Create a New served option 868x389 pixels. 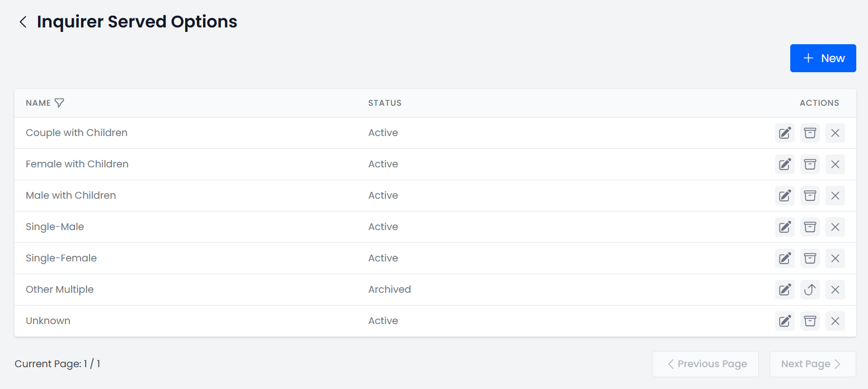point(823,58)
